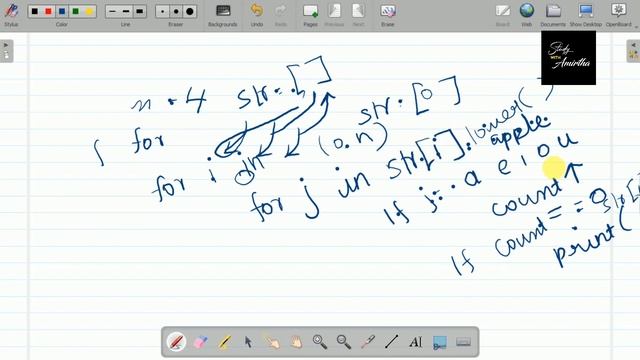Select the Zoom in magnifier
The width and height of the screenshot is (640, 360).
pos(320,342)
